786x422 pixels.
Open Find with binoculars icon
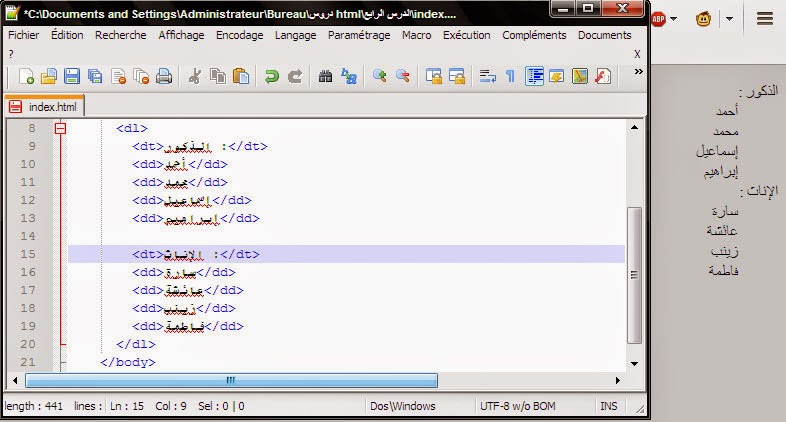325,76
